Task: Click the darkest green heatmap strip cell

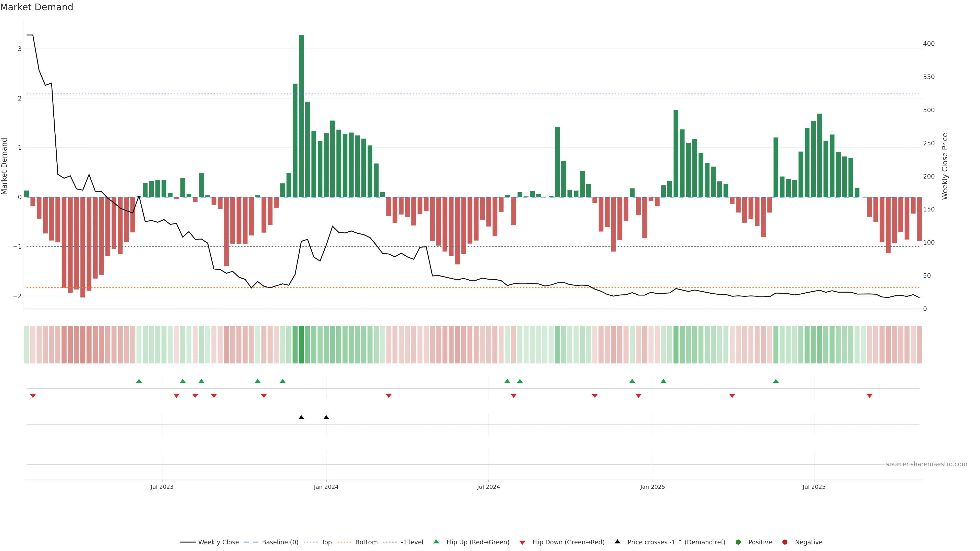Action: tap(301, 345)
